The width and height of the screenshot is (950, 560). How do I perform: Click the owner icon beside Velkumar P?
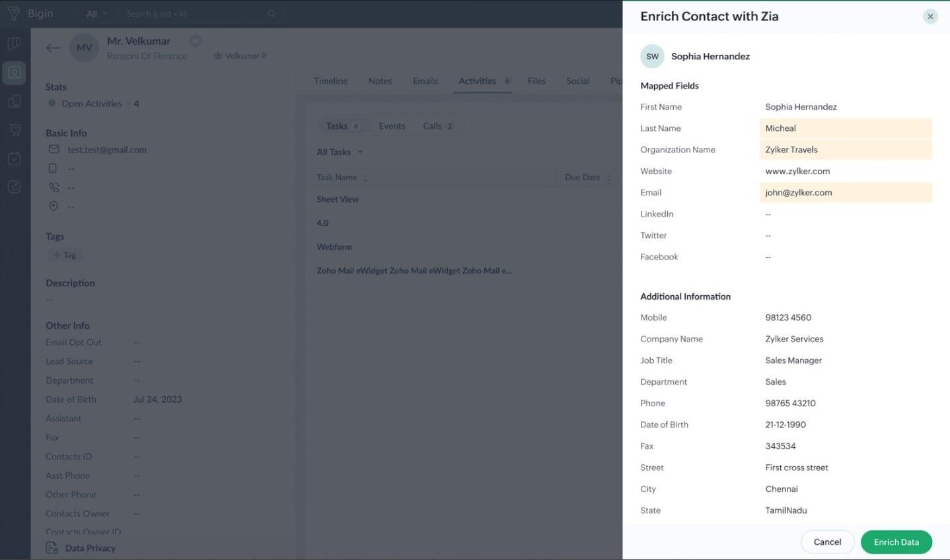point(217,56)
